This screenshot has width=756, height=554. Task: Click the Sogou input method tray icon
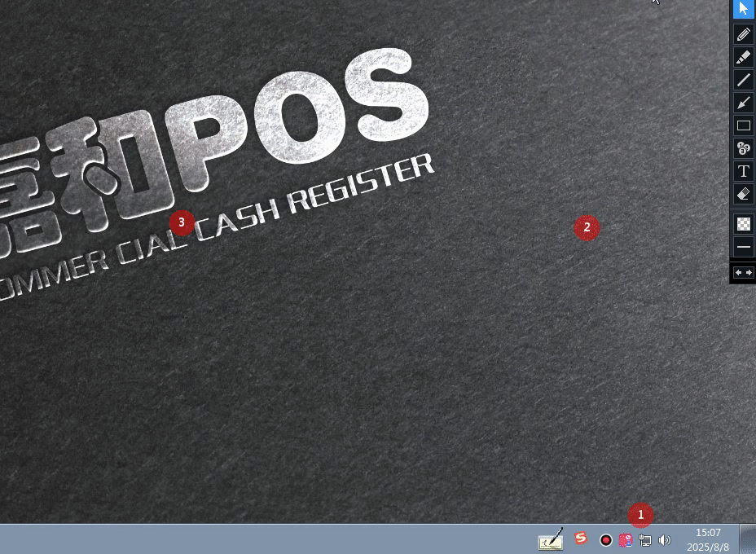click(x=581, y=538)
